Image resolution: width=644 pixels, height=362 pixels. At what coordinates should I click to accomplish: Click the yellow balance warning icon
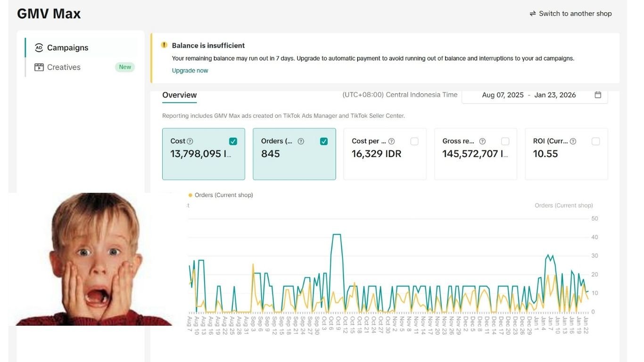coord(164,45)
